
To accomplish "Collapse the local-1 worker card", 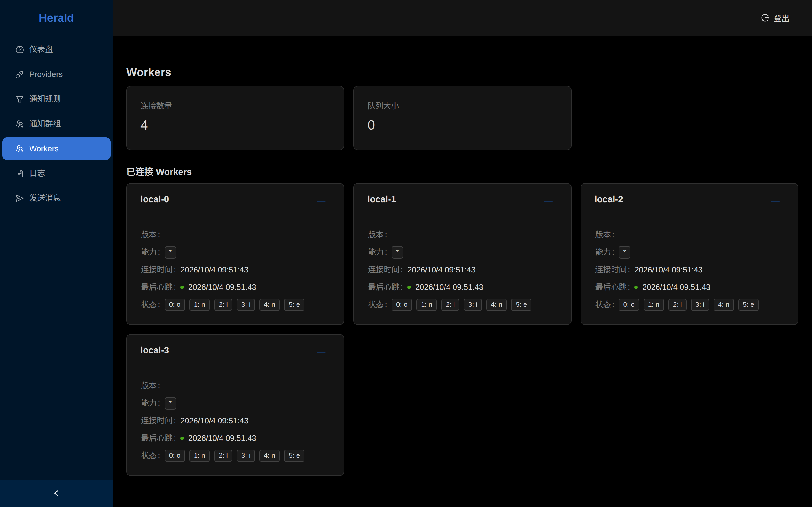I will coord(548,201).
